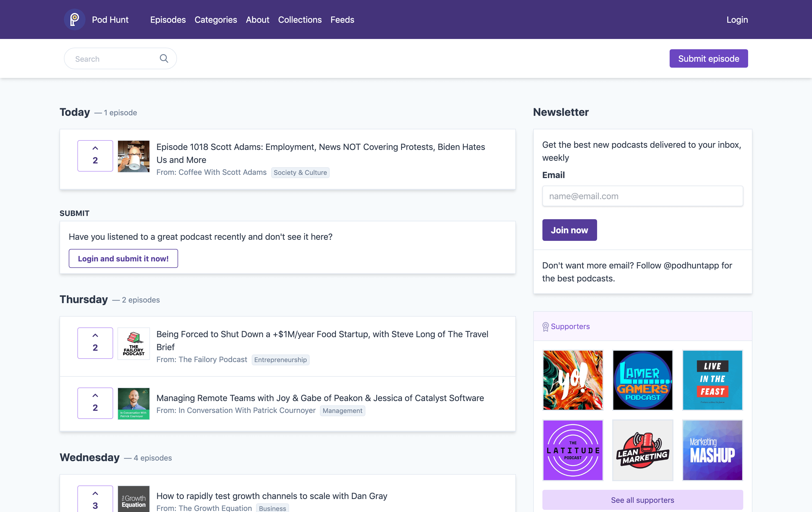Open the Feeds section

[x=342, y=19]
